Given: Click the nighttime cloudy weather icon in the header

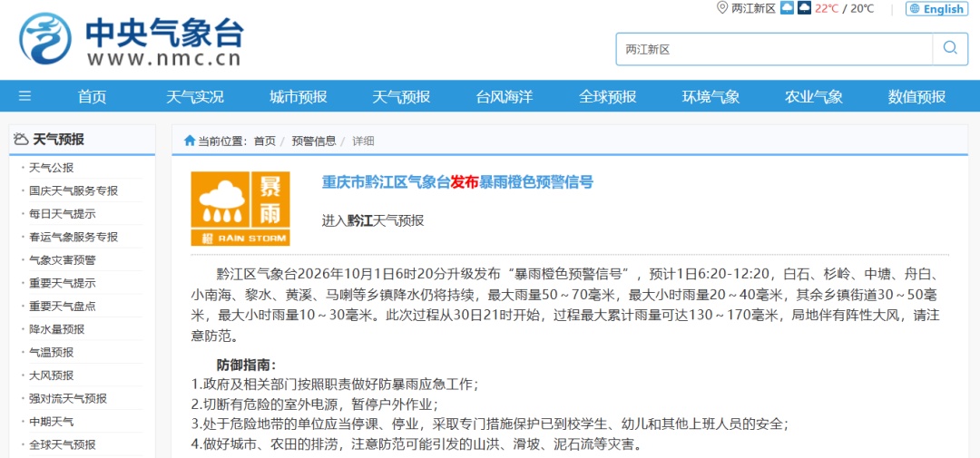Looking at the screenshot, I should (804, 8).
